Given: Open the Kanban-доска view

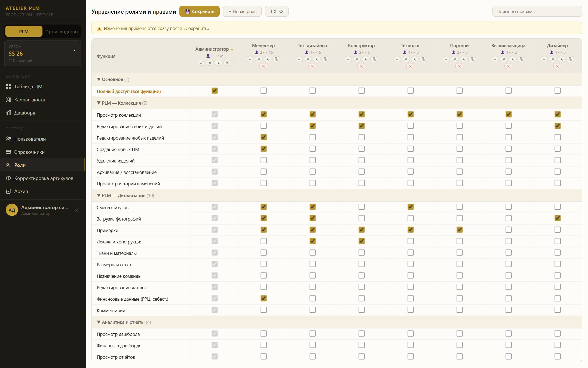Looking at the screenshot, I should coord(43,99).
